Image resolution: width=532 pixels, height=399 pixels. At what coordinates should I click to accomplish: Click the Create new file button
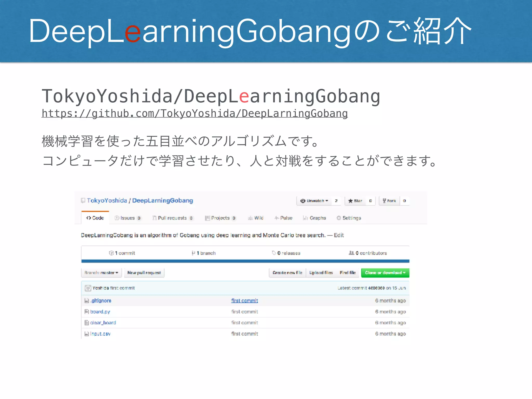pyautogui.click(x=287, y=273)
